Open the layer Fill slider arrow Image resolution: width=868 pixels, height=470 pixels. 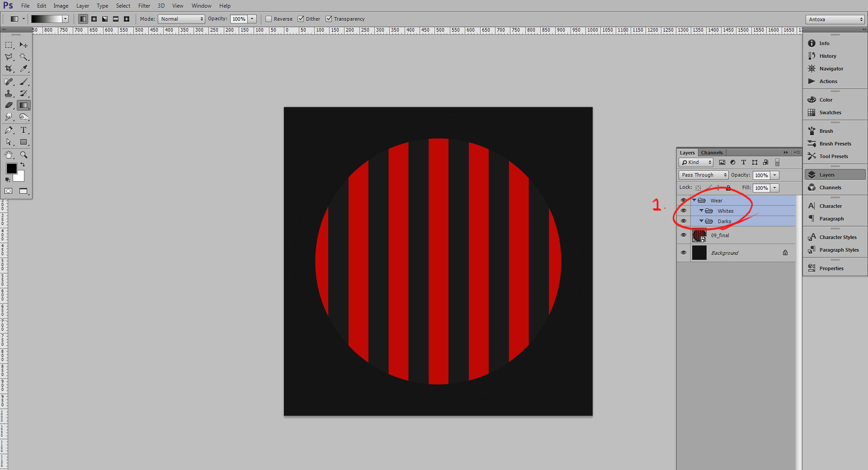(x=775, y=188)
